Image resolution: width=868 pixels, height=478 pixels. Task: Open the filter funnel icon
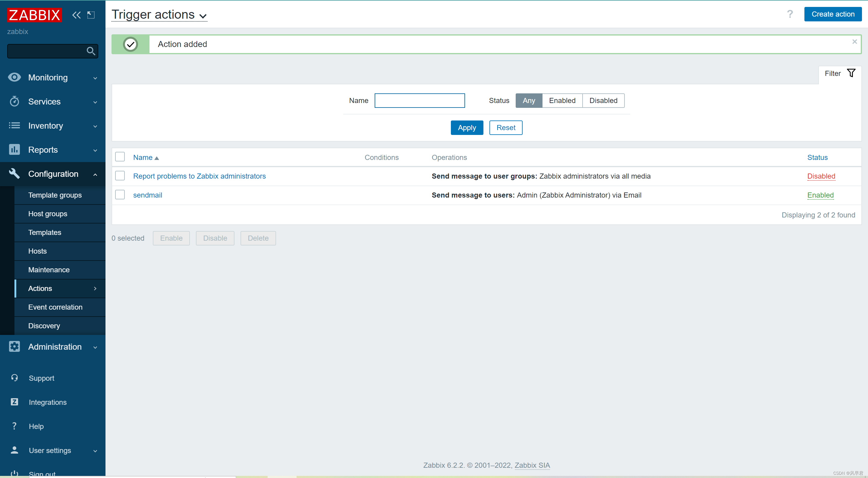851,73
